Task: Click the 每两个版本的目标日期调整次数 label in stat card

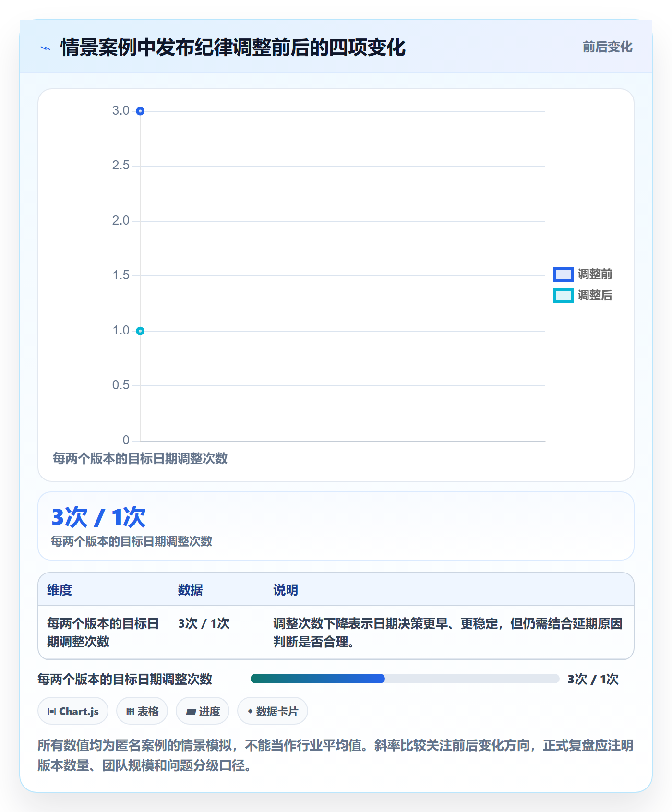Action: (x=132, y=541)
